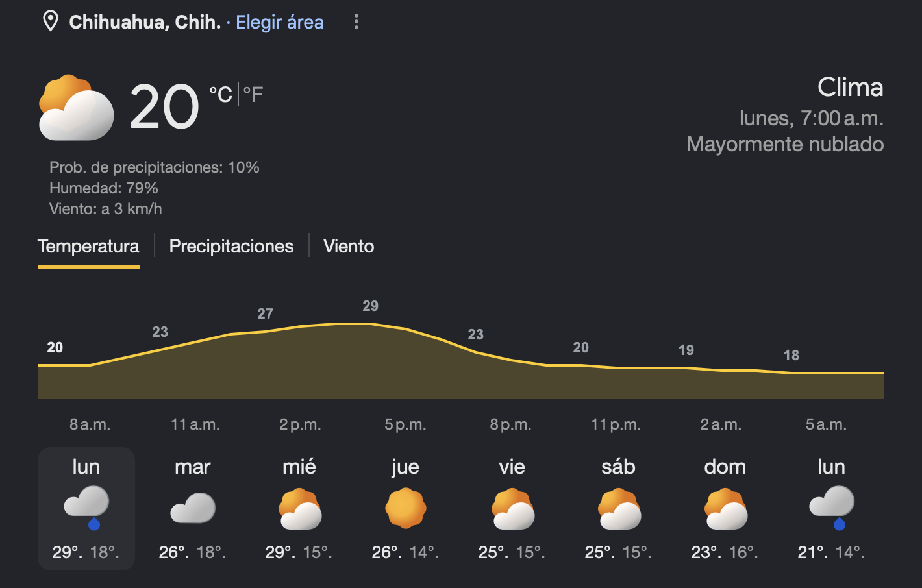Viewport: 922px width, 588px height.
Task: Click the 29 peak on temperature graph
Action: 370,306
